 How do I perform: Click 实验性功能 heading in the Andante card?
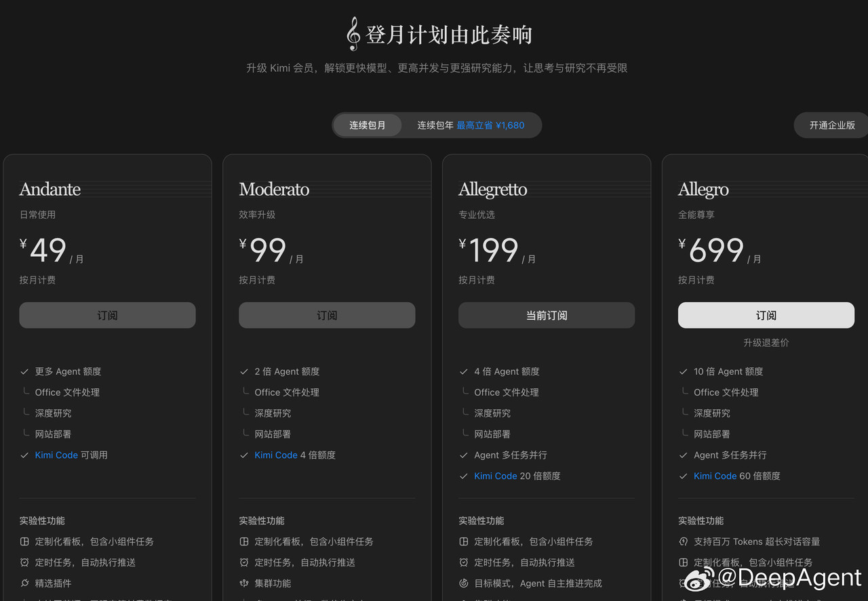point(43,520)
